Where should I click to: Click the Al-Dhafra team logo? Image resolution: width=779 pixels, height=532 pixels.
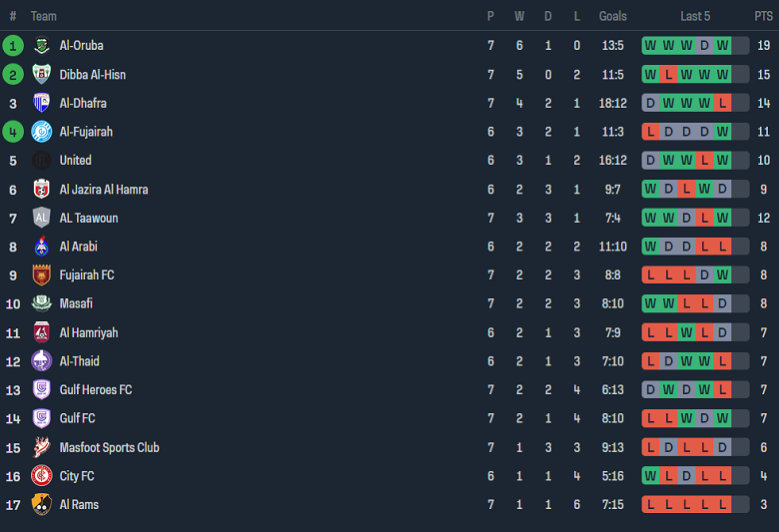pos(41,103)
